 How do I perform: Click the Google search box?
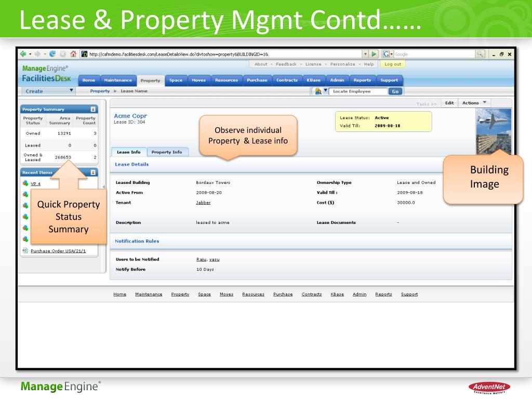click(435, 54)
